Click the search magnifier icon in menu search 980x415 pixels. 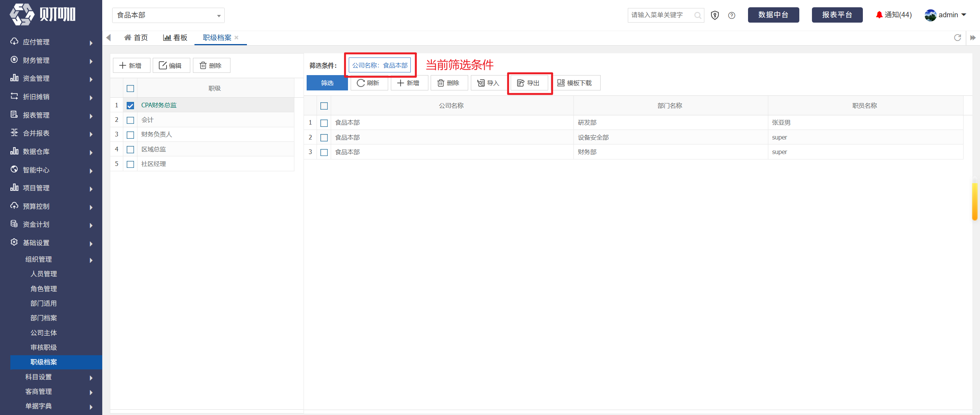pos(697,15)
